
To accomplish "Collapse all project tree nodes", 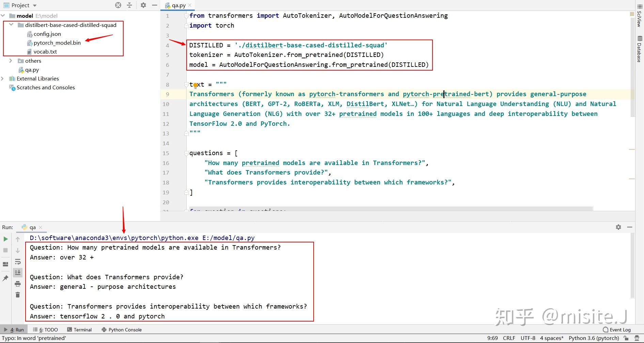I will point(129,5).
